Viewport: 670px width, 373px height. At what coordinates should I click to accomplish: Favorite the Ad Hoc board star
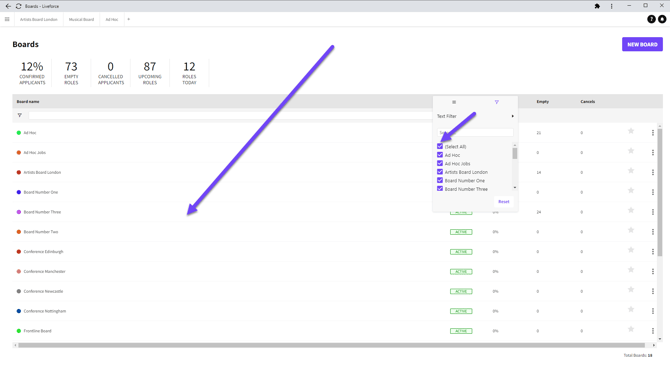[x=631, y=131]
